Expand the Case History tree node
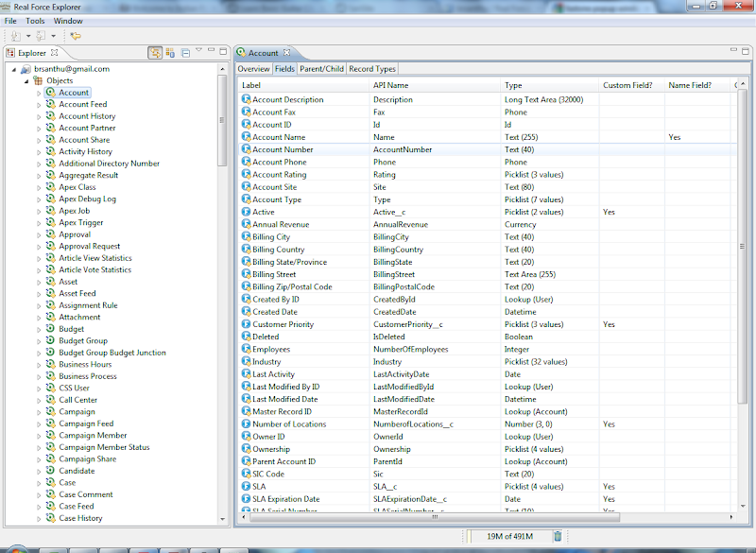The image size is (756, 553). pyautogui.click(x=39, y=519)
